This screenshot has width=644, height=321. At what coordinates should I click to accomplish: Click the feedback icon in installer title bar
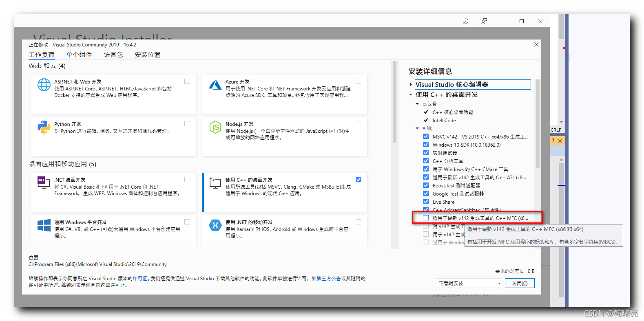coord(484,21)
